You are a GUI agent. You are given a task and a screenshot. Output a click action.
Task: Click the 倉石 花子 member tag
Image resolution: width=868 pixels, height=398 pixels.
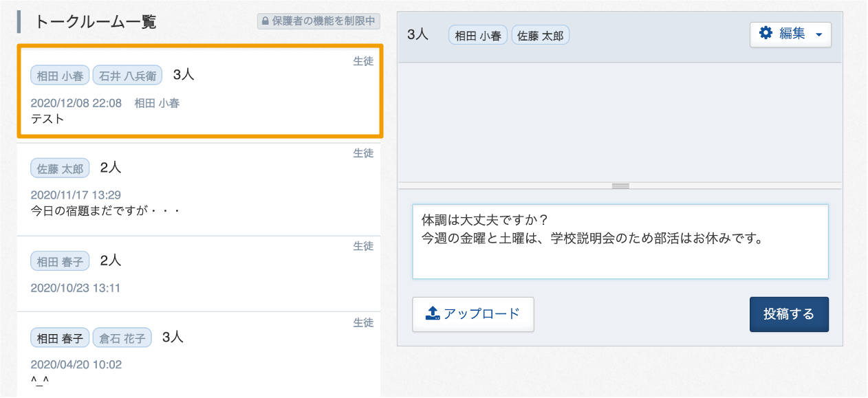[x=122, y=338]
